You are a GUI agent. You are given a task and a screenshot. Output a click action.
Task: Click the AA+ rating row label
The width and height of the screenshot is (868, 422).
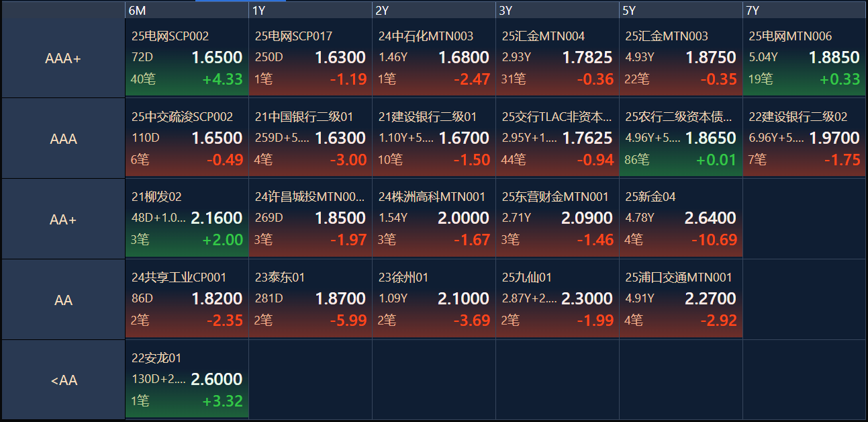tap(63, 219)
